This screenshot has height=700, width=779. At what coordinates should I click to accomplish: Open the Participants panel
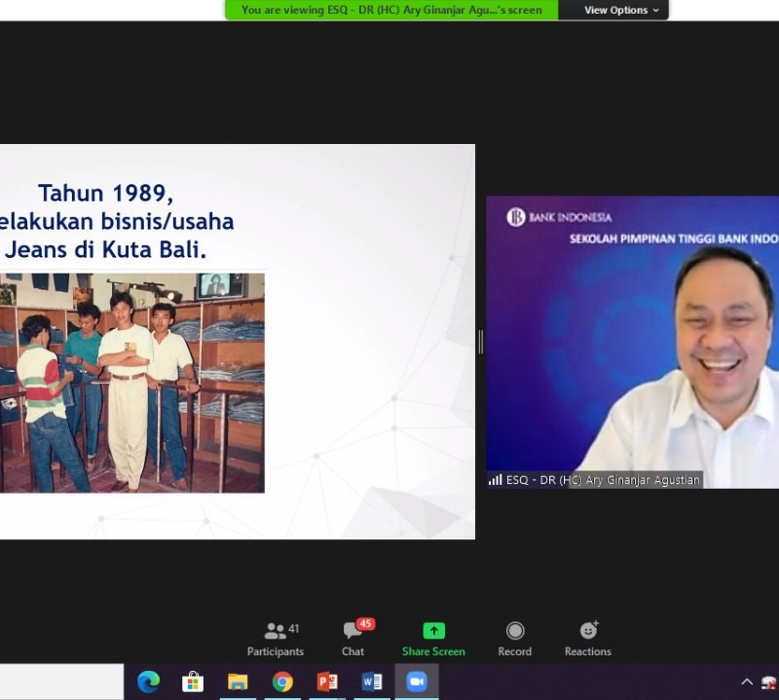coord(276,639)
